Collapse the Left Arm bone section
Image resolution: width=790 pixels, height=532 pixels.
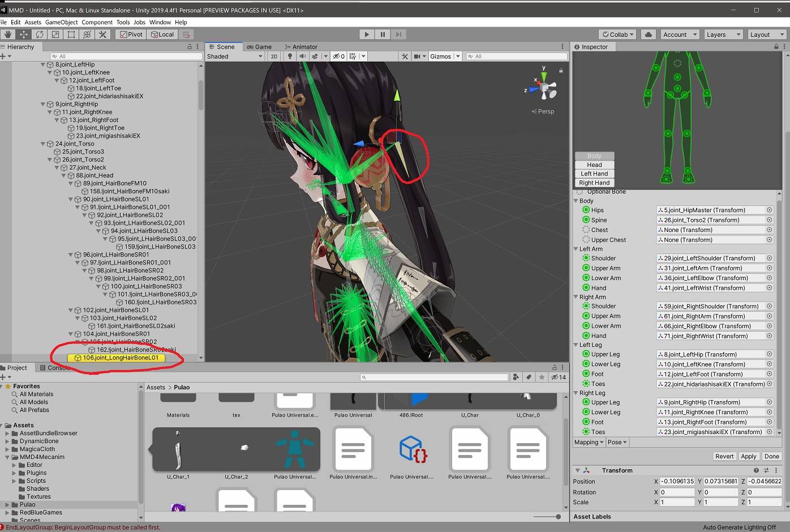pyautogui.click(x=576, y=249)
